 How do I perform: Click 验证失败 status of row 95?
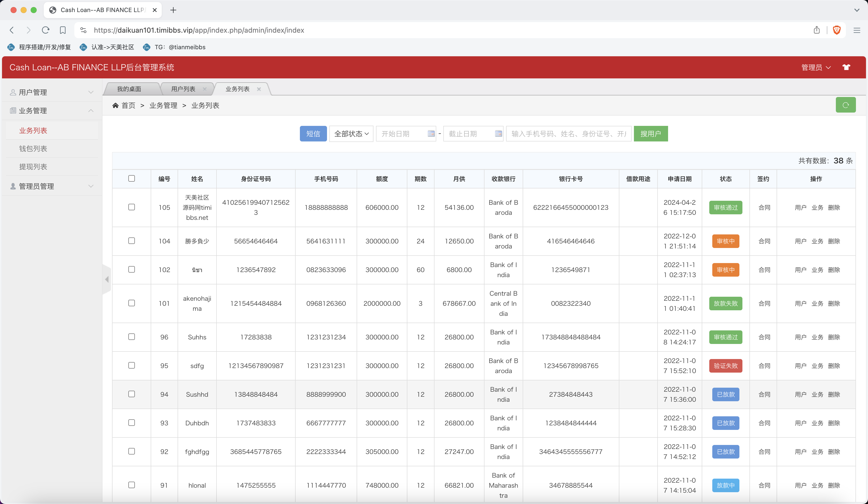click(726, 366)
